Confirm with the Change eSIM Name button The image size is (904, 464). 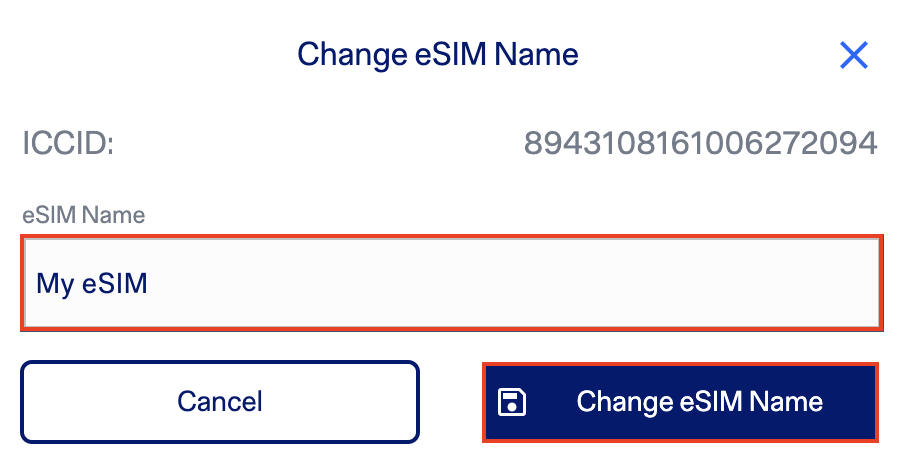pos(680,402)
